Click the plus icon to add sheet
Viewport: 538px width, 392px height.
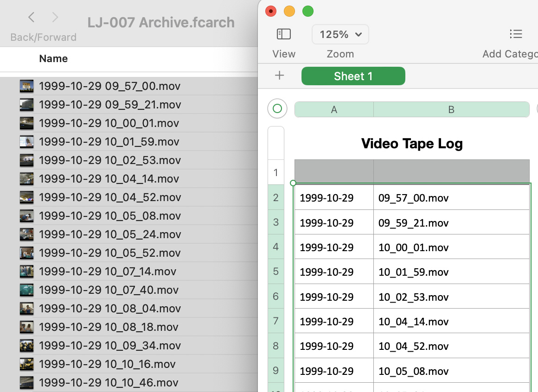[279, 76]
